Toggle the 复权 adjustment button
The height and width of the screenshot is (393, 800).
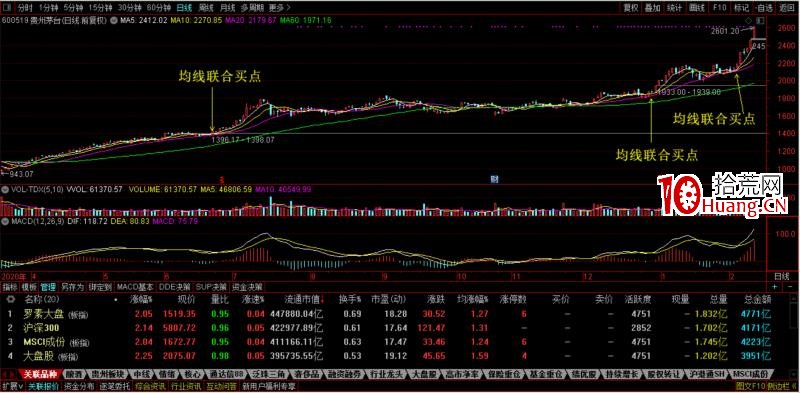[x=631, y=8]
